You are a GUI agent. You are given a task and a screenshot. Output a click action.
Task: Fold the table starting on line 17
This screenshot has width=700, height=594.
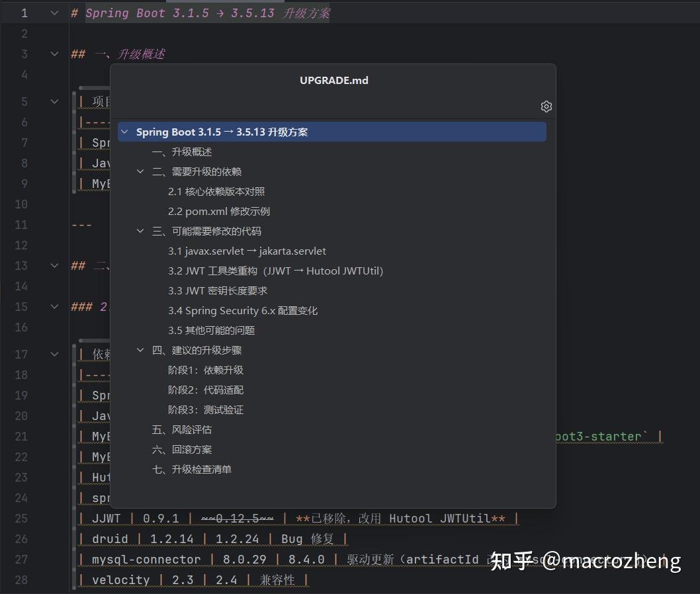pos(54,355)
